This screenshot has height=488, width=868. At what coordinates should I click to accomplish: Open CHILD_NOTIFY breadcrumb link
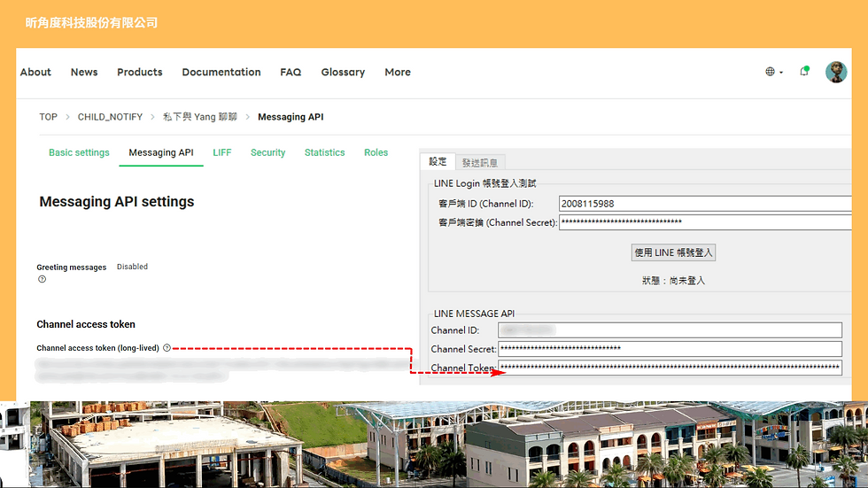pyautogui.click(x=110, y=117)
